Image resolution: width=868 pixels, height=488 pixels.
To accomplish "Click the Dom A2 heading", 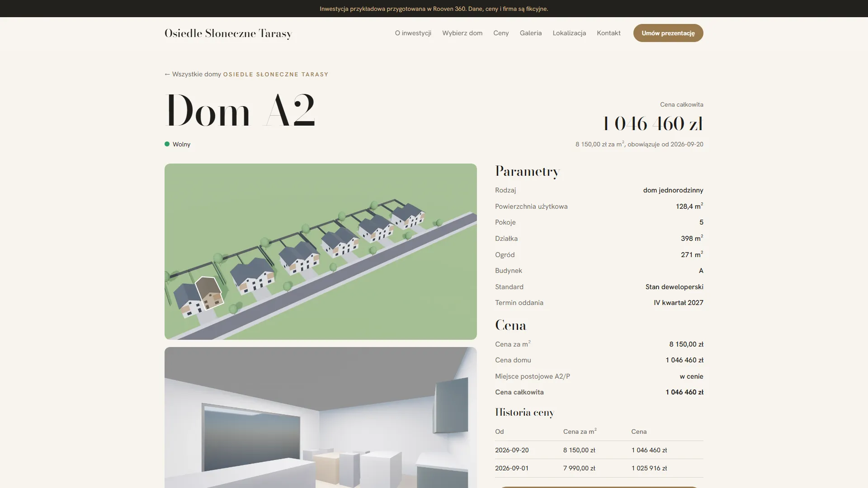I will pyautogui.click(x=240, y=111).
